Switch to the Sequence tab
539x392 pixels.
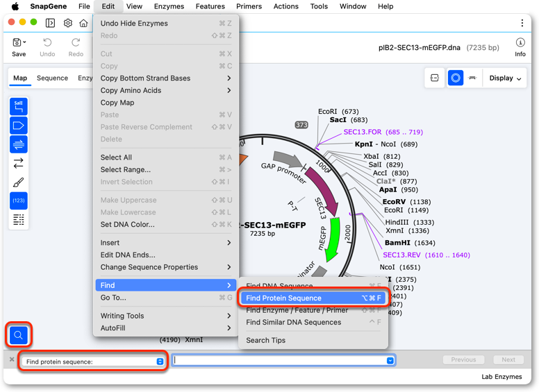pyautogui.click(x=52, y=78)
